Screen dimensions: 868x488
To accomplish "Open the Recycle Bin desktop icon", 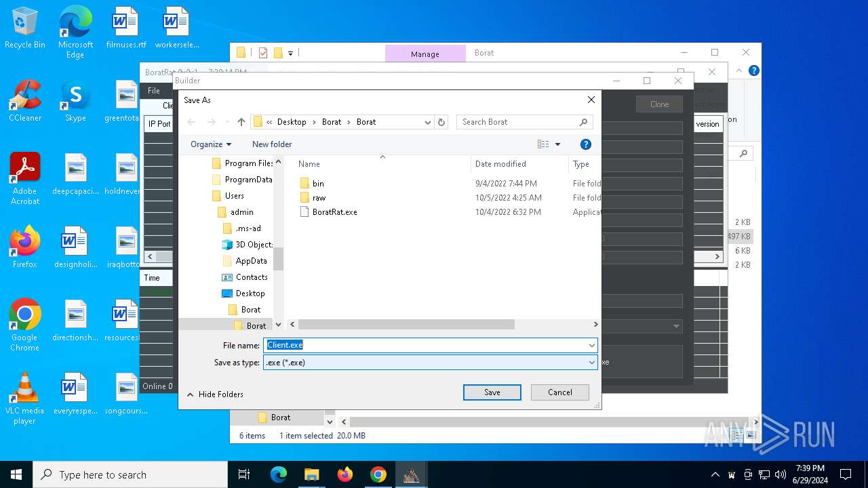I will pos(25,28).
